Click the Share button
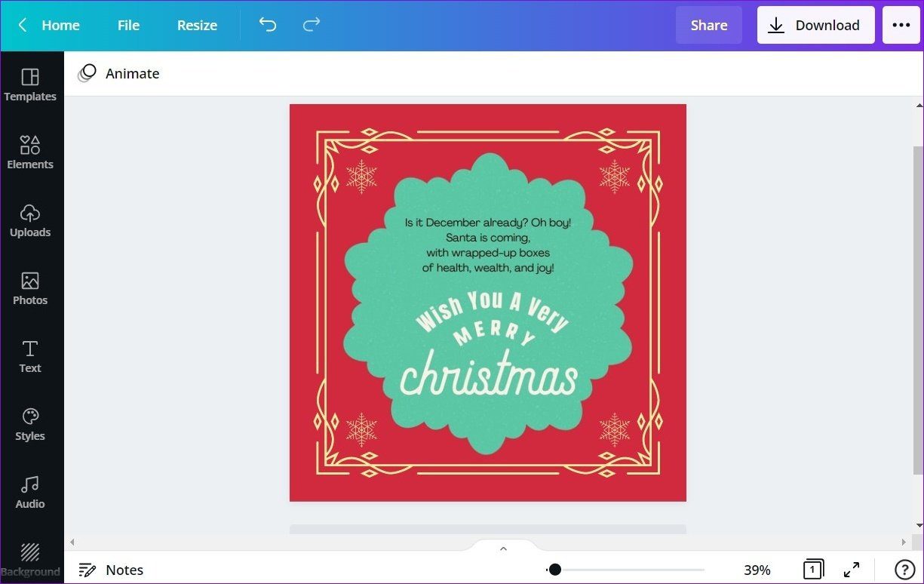The height and width of the screenshot is (584, 924). click(x=709, y=25)
